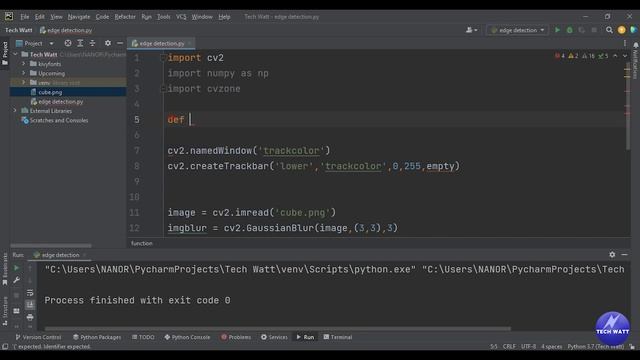Image resolution: width=640 pixels, height=360 pixels.
Task: Collapse Tech Watt root folder
Action: coord(16,54)
